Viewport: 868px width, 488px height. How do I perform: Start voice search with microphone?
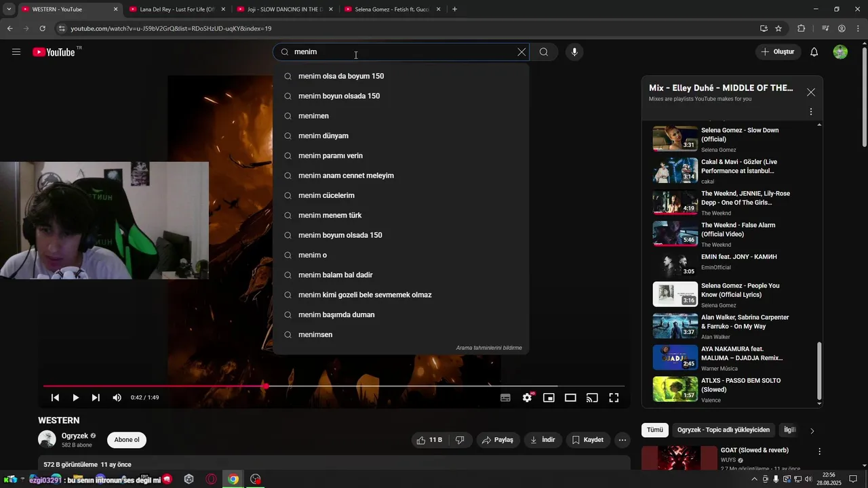point(574,52)
